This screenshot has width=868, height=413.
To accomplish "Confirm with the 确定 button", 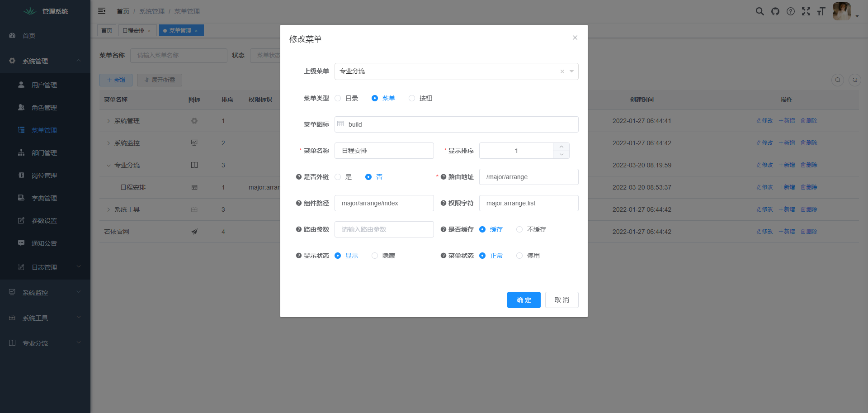I will click(x=524, y=300).
